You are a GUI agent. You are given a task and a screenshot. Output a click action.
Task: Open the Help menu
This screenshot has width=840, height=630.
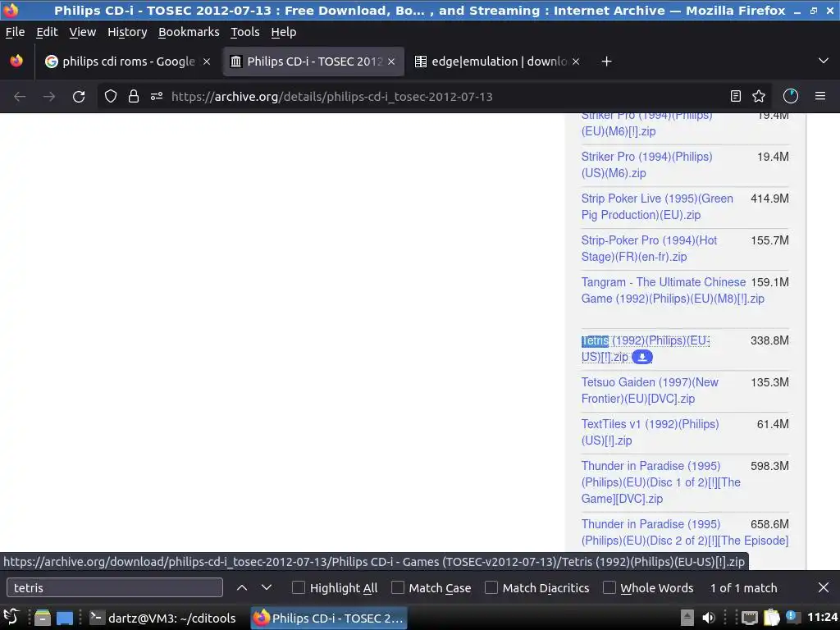pos(283,32)
